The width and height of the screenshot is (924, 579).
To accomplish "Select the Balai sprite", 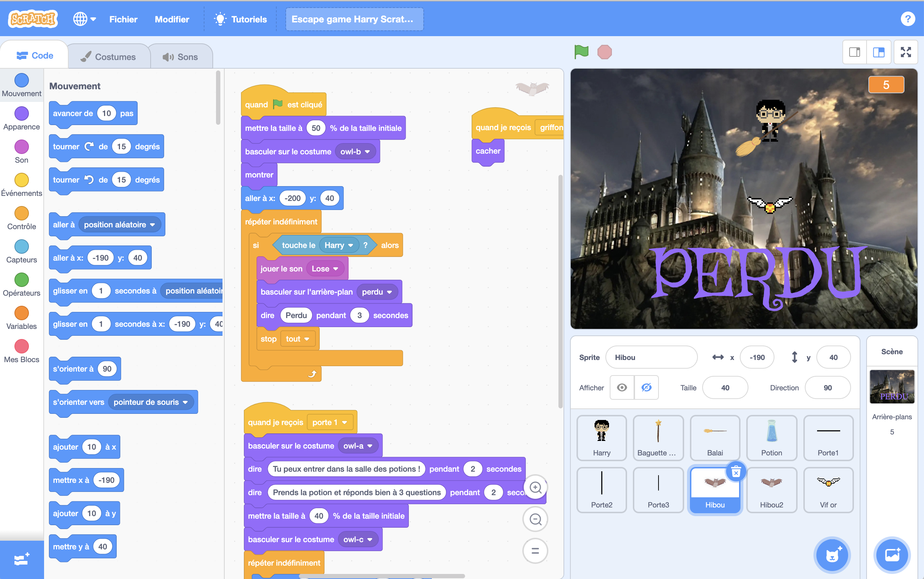I will click(x=715, y=438).
